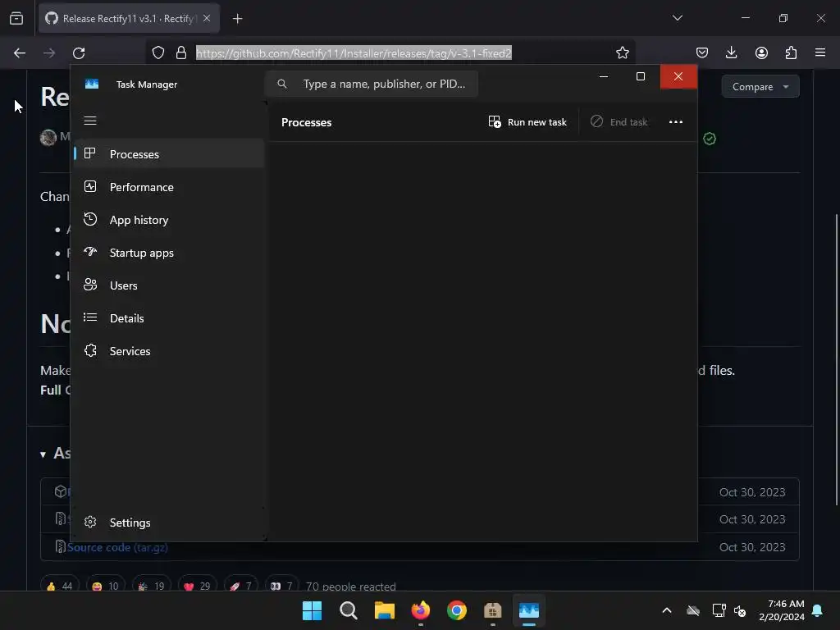
Task: Open the Firefox application menu
Action: (x=820, y=52)
